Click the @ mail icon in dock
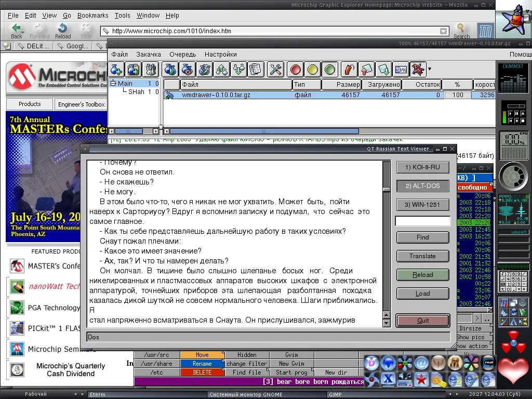This screenshot has height=399, width=532. pos(421,363)
